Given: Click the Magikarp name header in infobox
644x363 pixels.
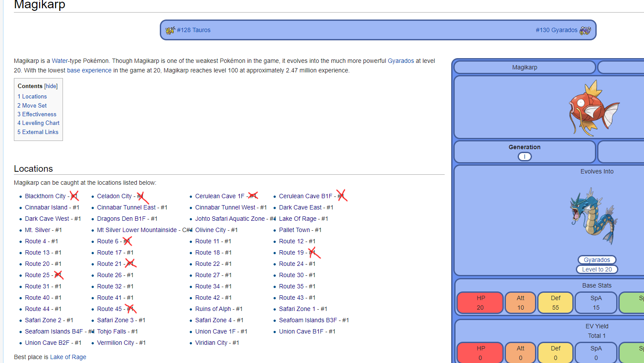Looking at the screenshot, I should point(525,67).
